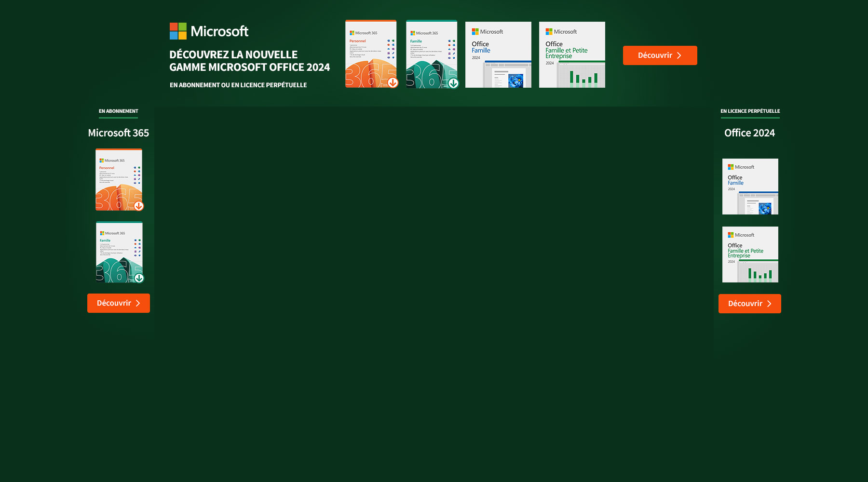This screenshot has width=868, height=482.
Task: Click download arrow icon on top Famille 365 box
Action: point(453,83)
